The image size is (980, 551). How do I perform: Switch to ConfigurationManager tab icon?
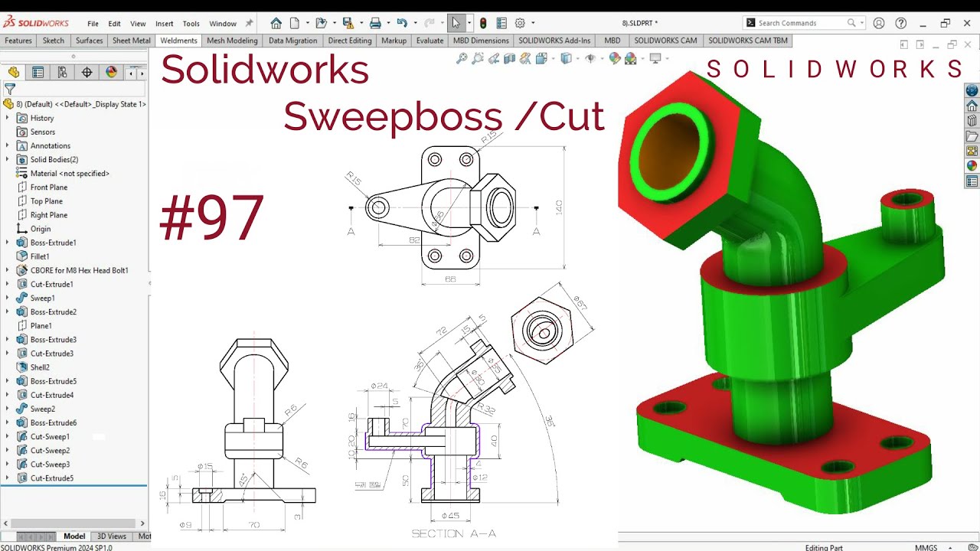[62, 72]
